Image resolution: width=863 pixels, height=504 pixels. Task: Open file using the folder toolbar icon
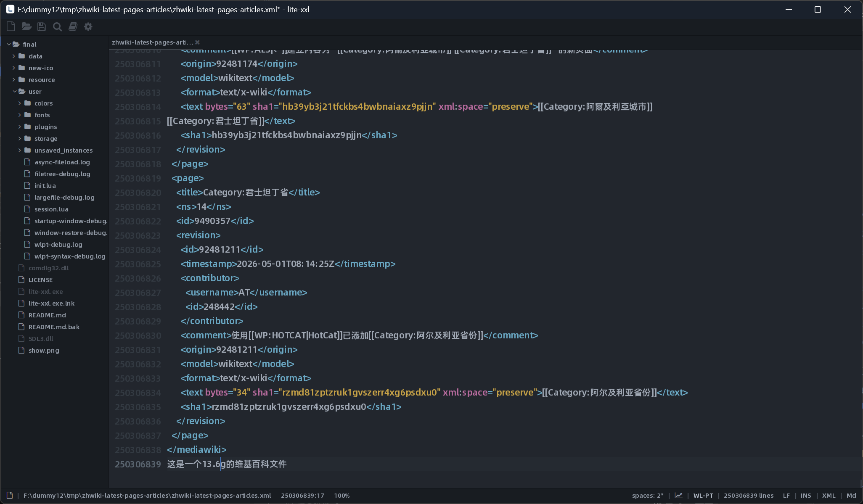(x=26, y=26)
